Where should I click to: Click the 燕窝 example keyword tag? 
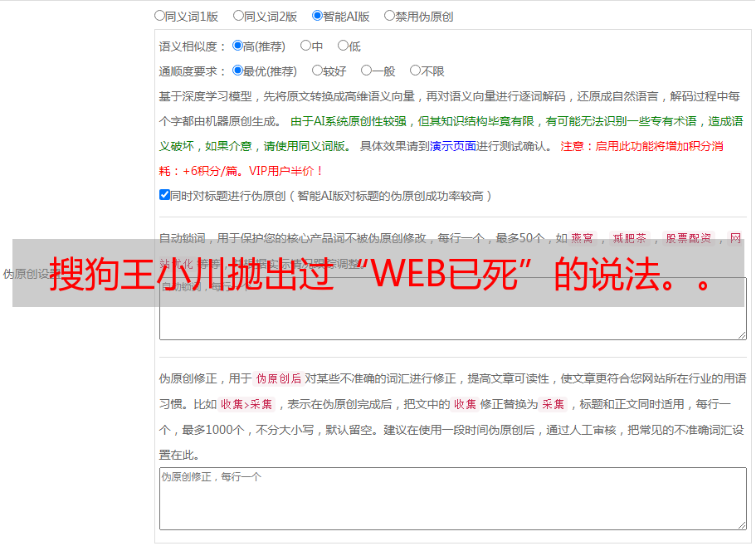582,238
